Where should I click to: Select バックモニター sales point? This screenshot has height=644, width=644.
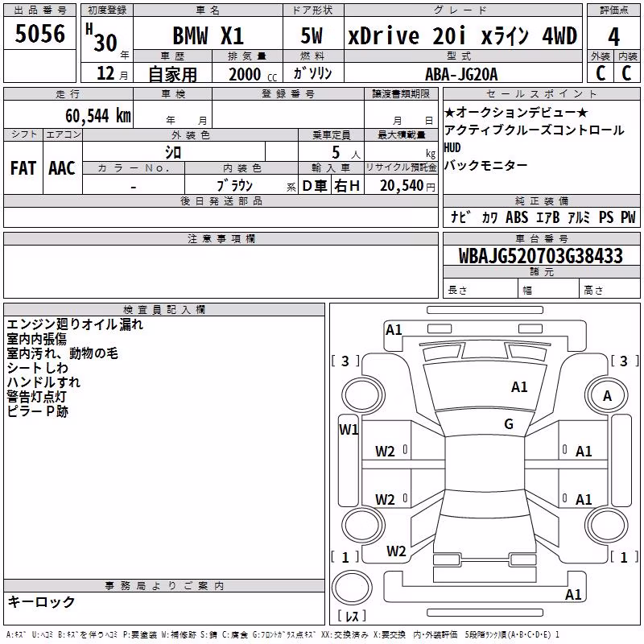click(486, 165)
